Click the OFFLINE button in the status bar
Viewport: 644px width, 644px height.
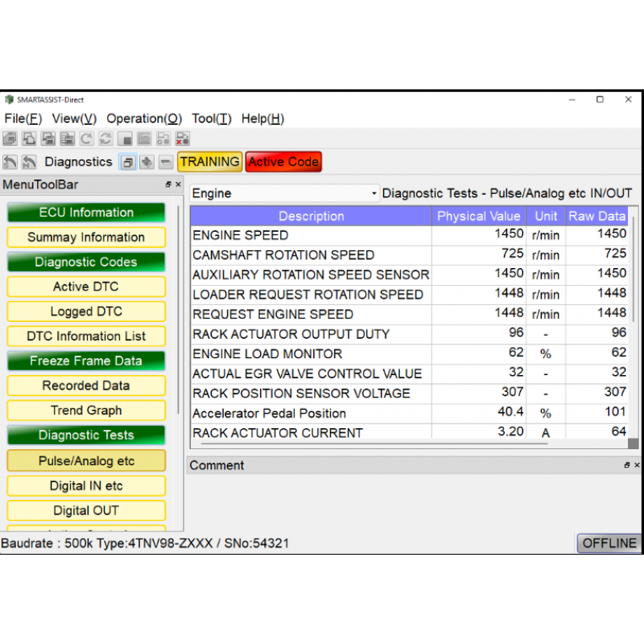[x=609, y=543]
